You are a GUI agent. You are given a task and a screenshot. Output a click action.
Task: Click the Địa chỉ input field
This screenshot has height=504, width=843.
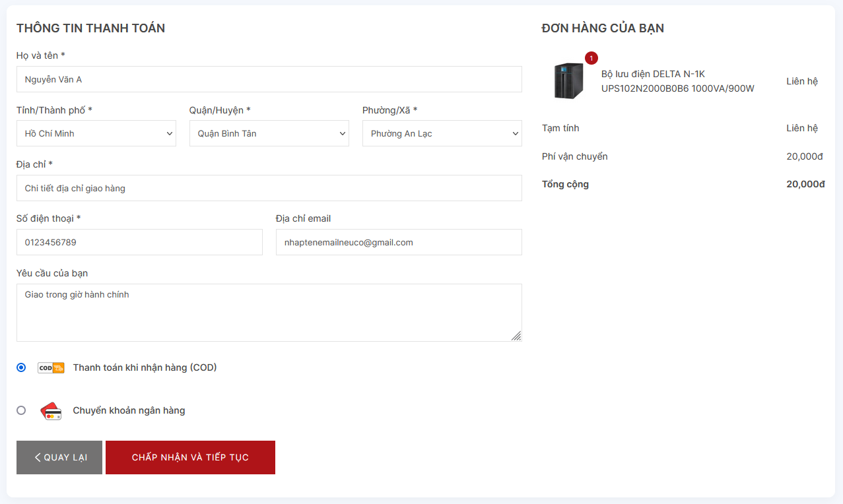[x=269, y=188]
